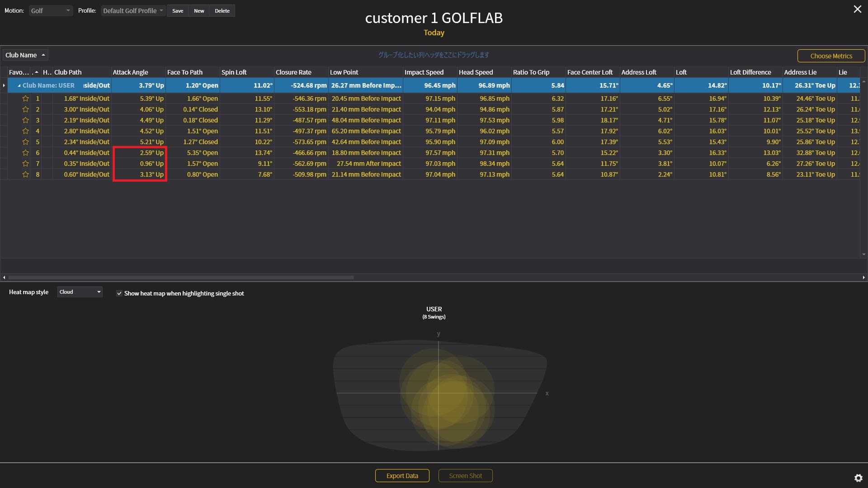Click the Export Data button
Image resolution: width=868 pixels, height=488 pixels.
point(402,475)
